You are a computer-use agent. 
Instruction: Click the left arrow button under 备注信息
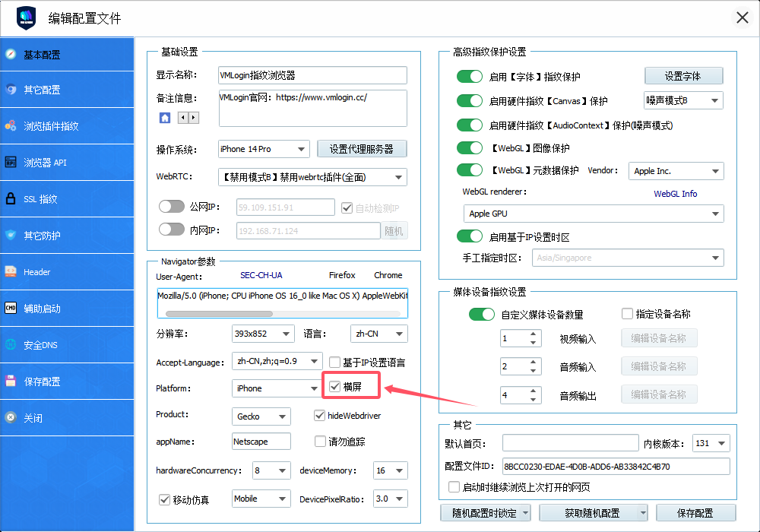pos(183,117)
